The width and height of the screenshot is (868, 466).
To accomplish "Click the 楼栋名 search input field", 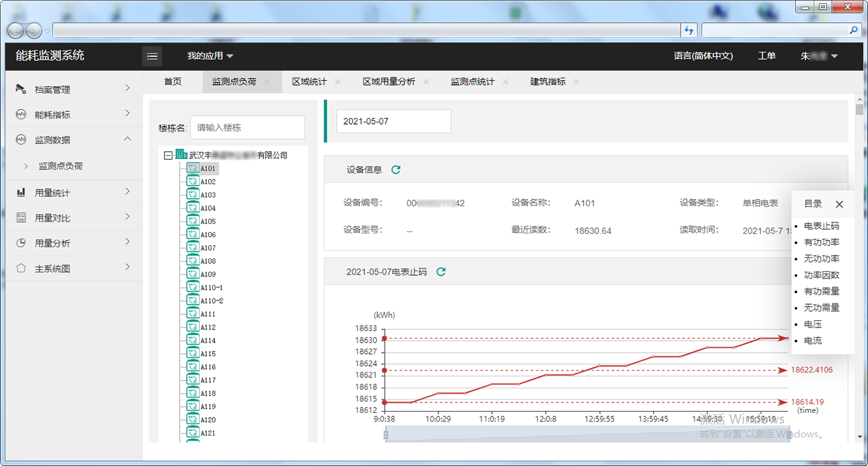I will click(247, 127).
